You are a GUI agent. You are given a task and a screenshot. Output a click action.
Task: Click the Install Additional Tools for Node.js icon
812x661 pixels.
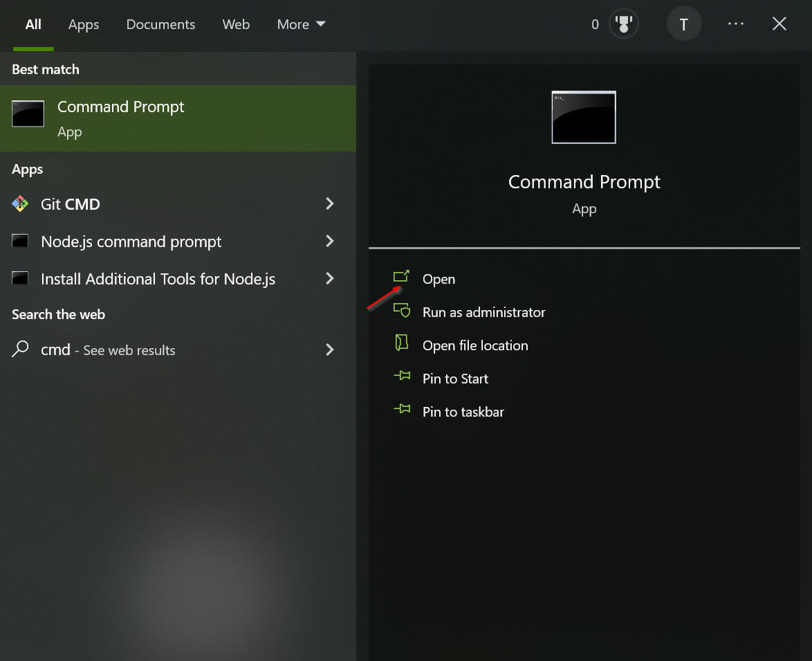[x=20, y=278]
